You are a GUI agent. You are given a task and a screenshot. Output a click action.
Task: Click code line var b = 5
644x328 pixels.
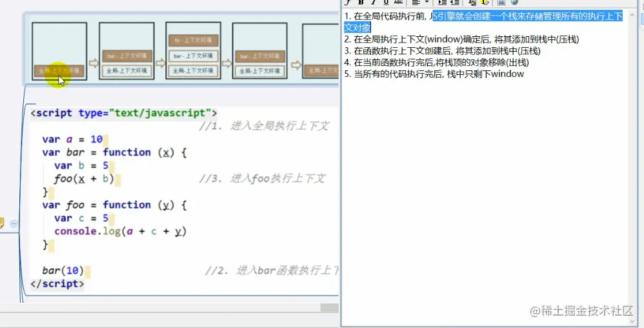click(81, 166)
